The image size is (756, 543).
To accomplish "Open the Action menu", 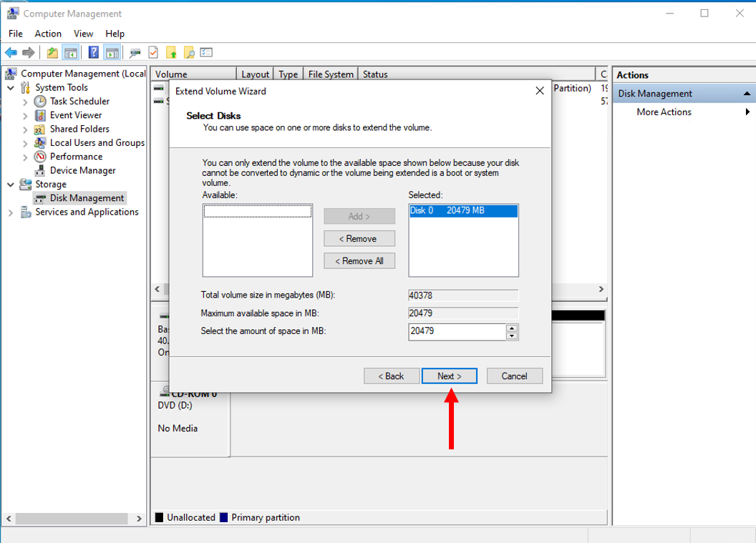I will pos(48,34).
